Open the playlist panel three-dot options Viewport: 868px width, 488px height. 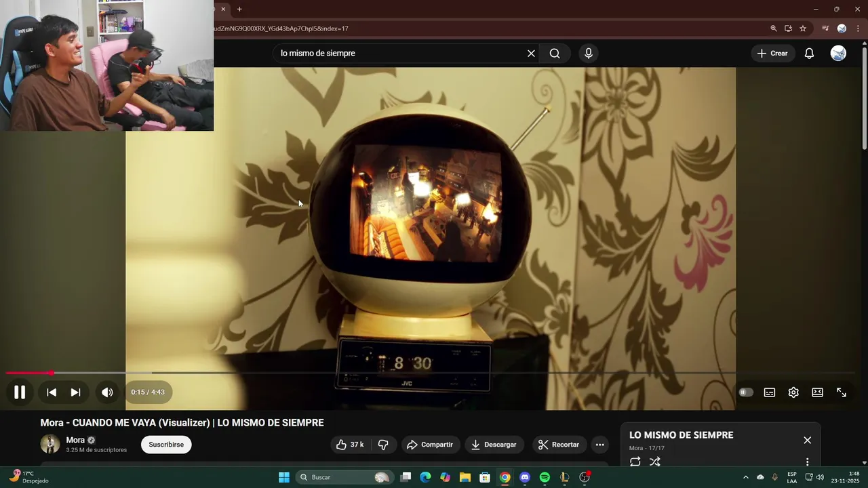807,462
